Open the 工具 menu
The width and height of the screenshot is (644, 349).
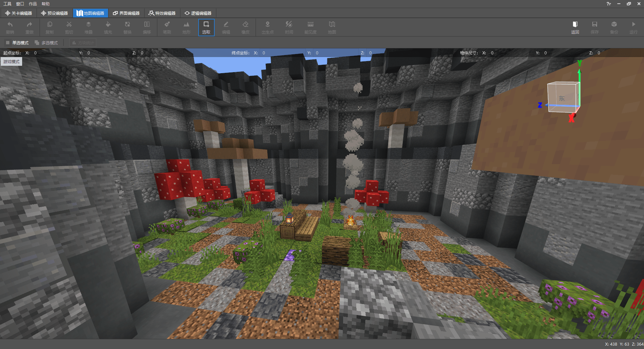pos(7,4)
